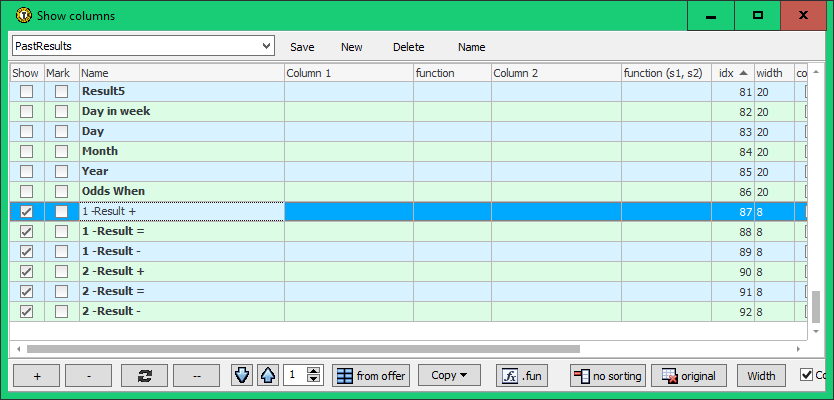Viewport: 834px width, 400px height.
Task: Click the 'from offer' table icon button
Action: [x=371, y=376]
